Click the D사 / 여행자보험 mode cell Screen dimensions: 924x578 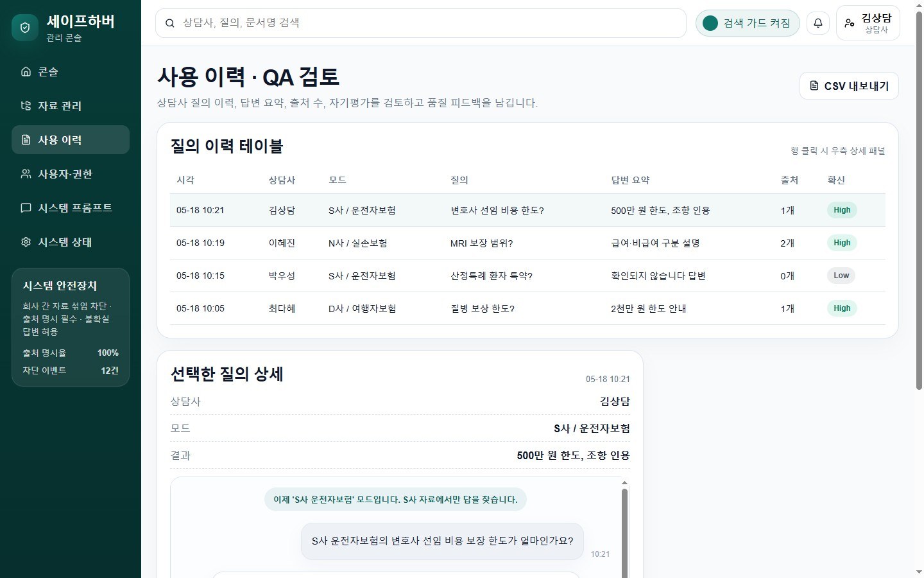(362, 308)
